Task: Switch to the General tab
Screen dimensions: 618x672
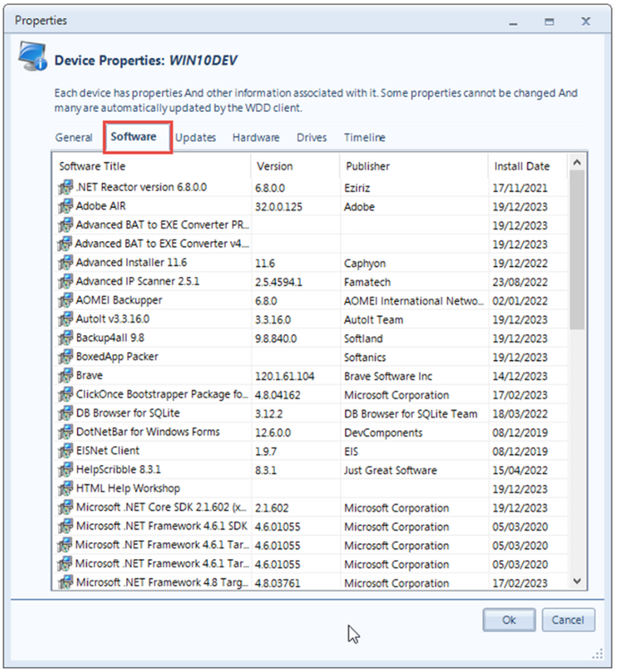Action: (x=73, y=138)
